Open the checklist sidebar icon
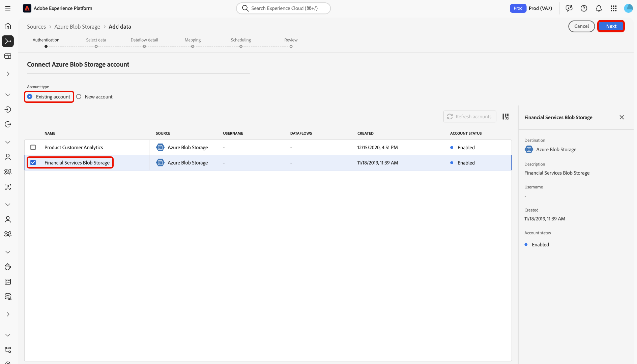This screenshot has width=637, height=364. 8,282
